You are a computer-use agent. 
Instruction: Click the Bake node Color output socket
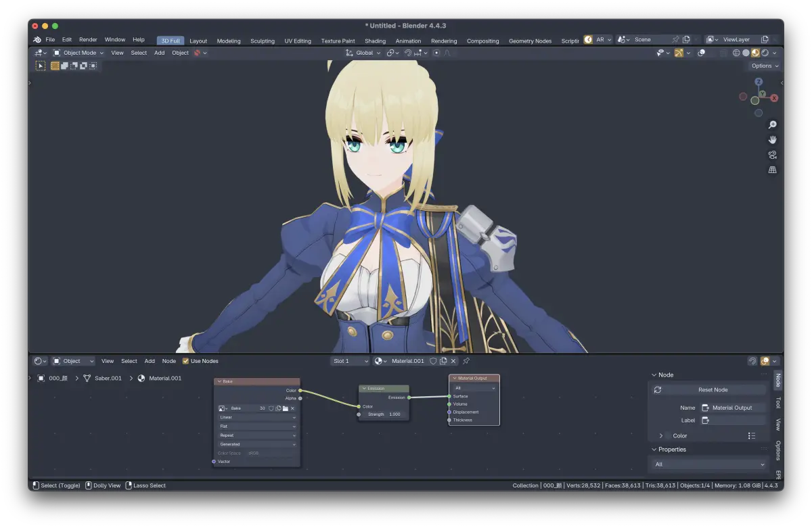[x=300, y=391]
